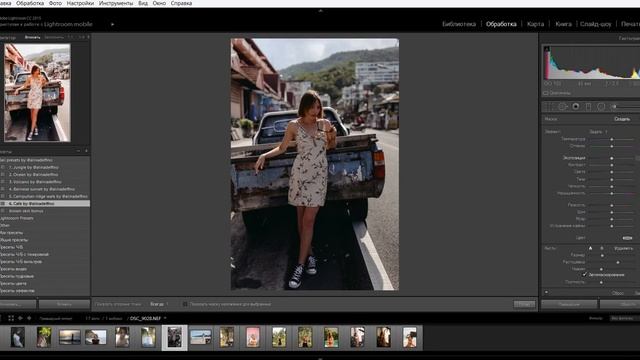Open the Фото menu

[55, 3]
